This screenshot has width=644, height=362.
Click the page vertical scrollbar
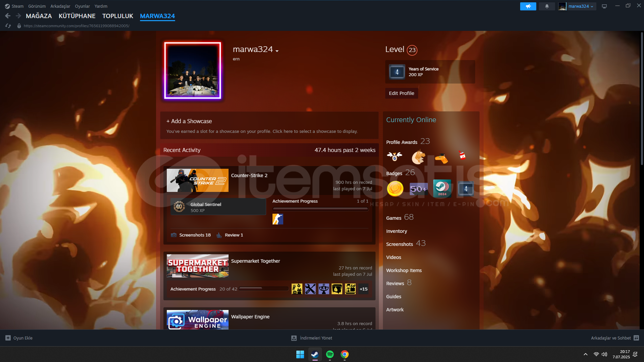642,99
